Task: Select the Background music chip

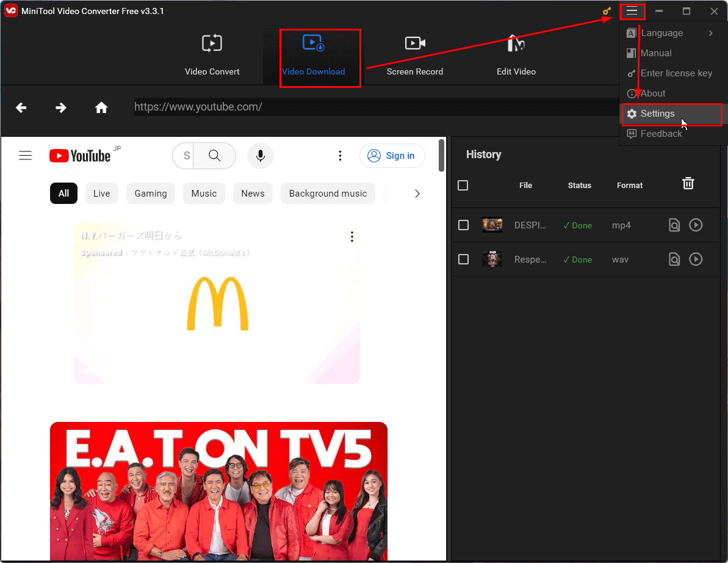Action: pos(328,194)
